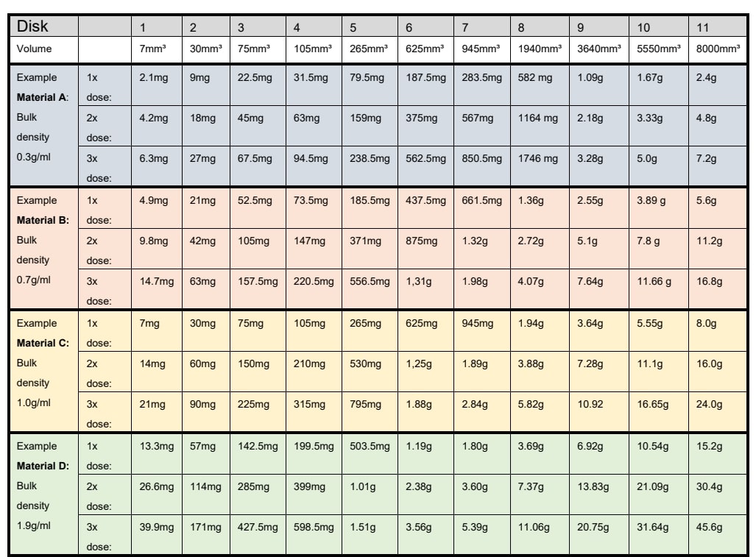Click the 11.66 g cell
The width and height of the screenshot is (756, 557).
click(x=652, y=281)
